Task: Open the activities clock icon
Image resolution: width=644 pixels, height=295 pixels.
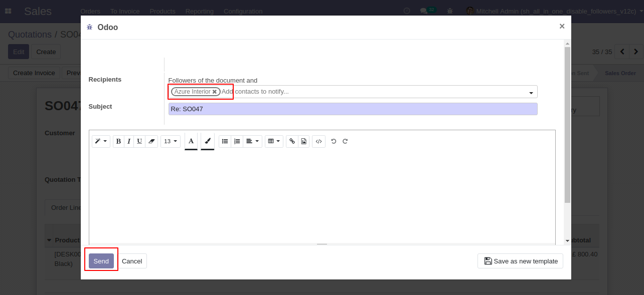Action: pos(407,11)
